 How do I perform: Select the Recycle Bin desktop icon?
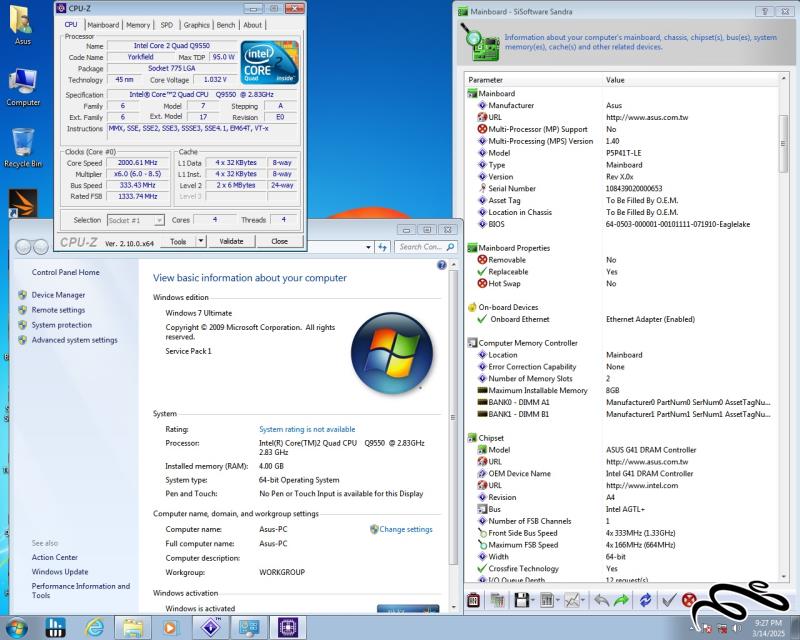point(22,148)
